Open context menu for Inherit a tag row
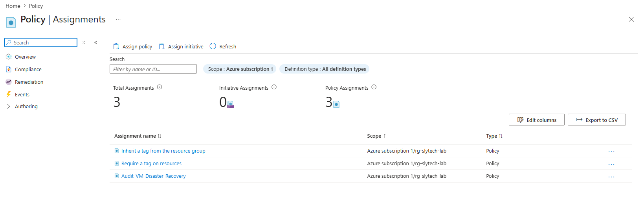This screenshot has height=212, width=644. [x=611, y=151]
